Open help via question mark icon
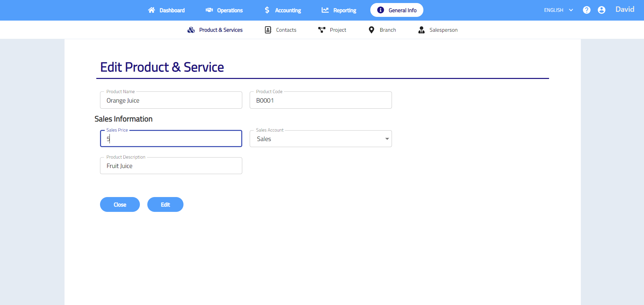This screenshot has width=644, height=305. pos(587,10)
